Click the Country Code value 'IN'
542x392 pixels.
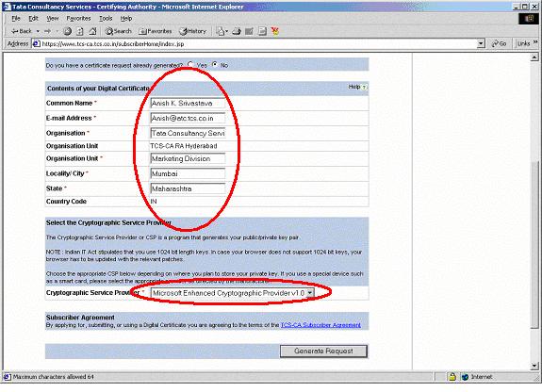point(154,202)
